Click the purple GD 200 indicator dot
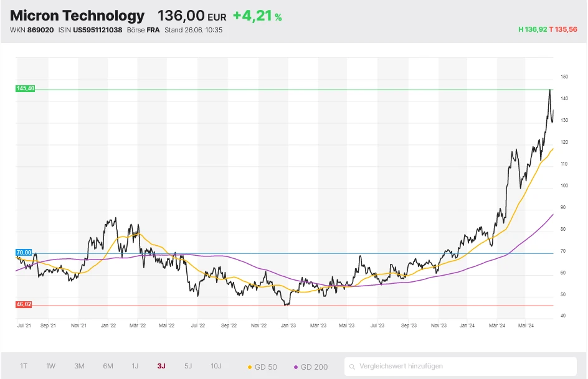Screen dimensions: 588x379 point(295,367)
